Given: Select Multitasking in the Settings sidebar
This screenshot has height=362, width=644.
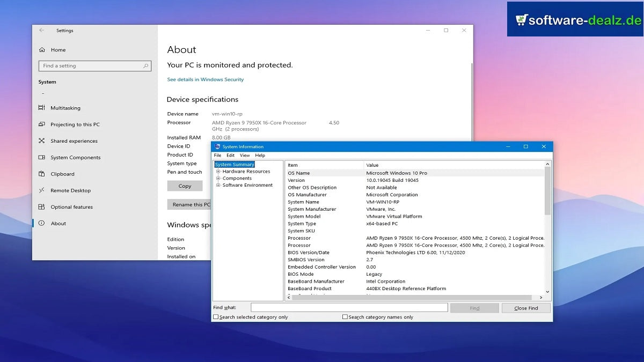Looking at the screenshot, I should [x=65, y=108].
